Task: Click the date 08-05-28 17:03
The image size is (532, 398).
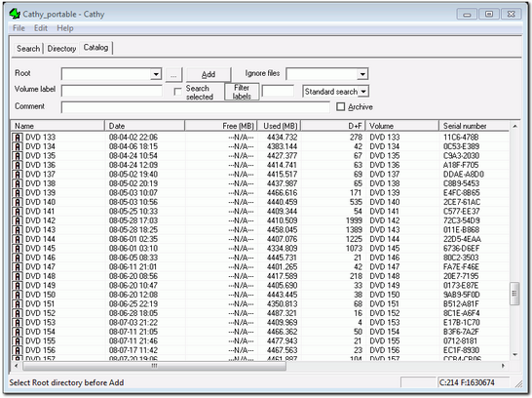Action: [133, 220]
